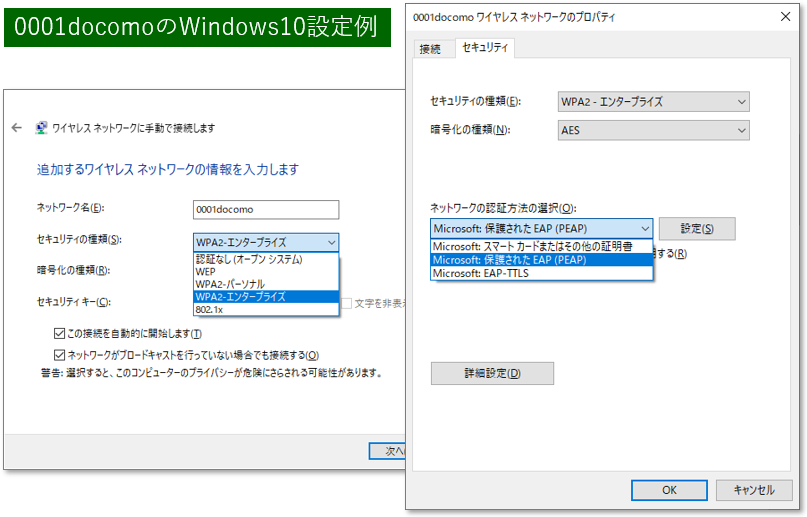Click the 'ネットワークの認証方法の選択(O):' label
807x517 pixels.
click(503, 208)
